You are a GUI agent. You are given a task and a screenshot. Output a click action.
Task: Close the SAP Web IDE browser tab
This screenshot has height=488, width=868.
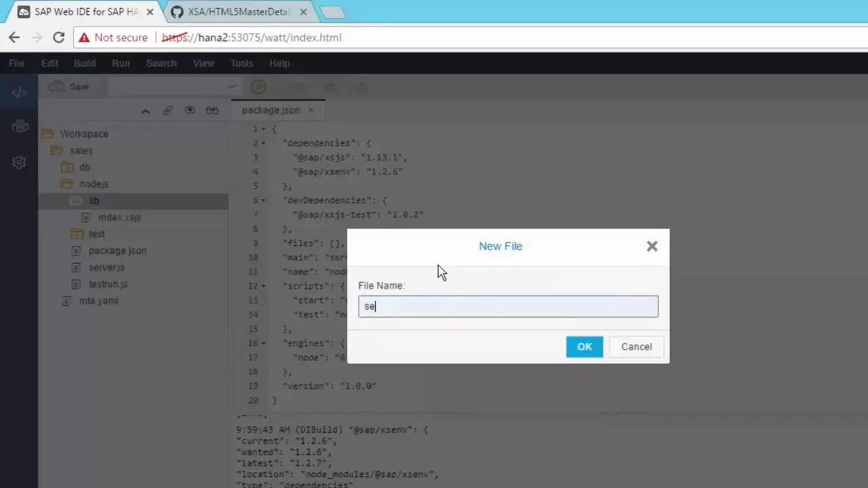click(150, 12)
